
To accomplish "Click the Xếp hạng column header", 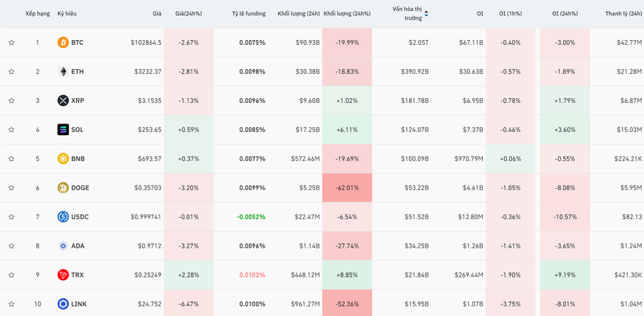I will coord(37,13).
